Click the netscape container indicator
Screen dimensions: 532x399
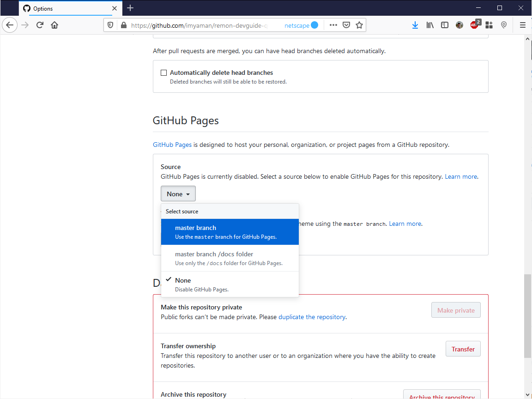click(301, 25)
